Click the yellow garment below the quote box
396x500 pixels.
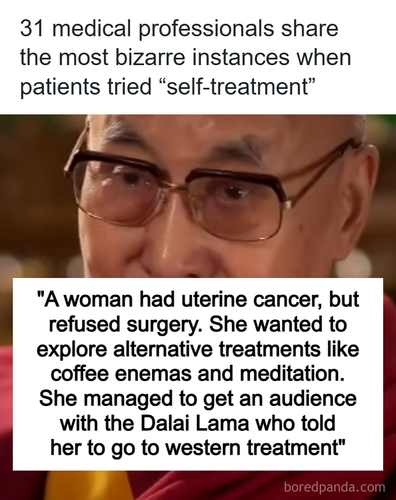(90, 485)
